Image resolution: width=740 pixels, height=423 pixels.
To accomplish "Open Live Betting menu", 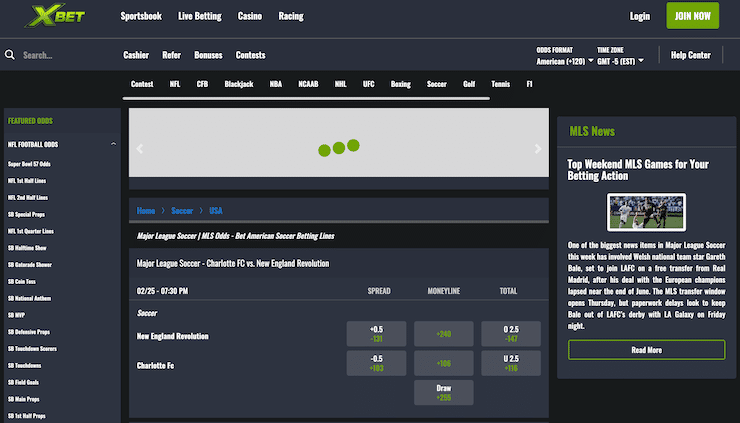I will (x=200, y=16).
